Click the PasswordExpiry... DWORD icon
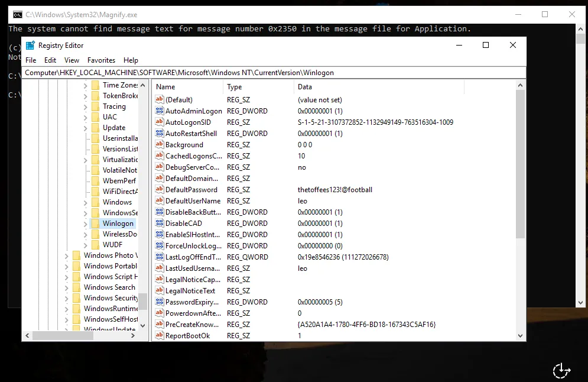 160,302
